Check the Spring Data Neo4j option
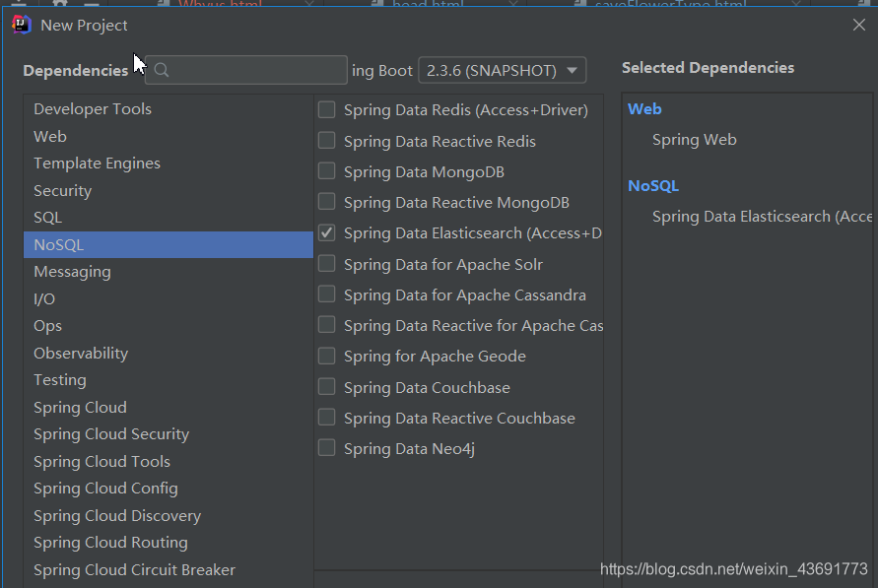 [327, 448]
